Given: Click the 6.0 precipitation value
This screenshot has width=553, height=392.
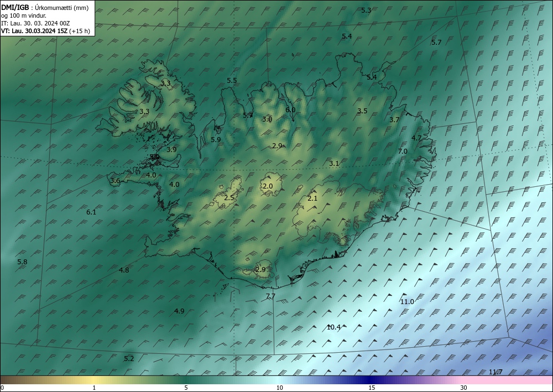Looking at the screenshot, I should [x=290, y=110].
